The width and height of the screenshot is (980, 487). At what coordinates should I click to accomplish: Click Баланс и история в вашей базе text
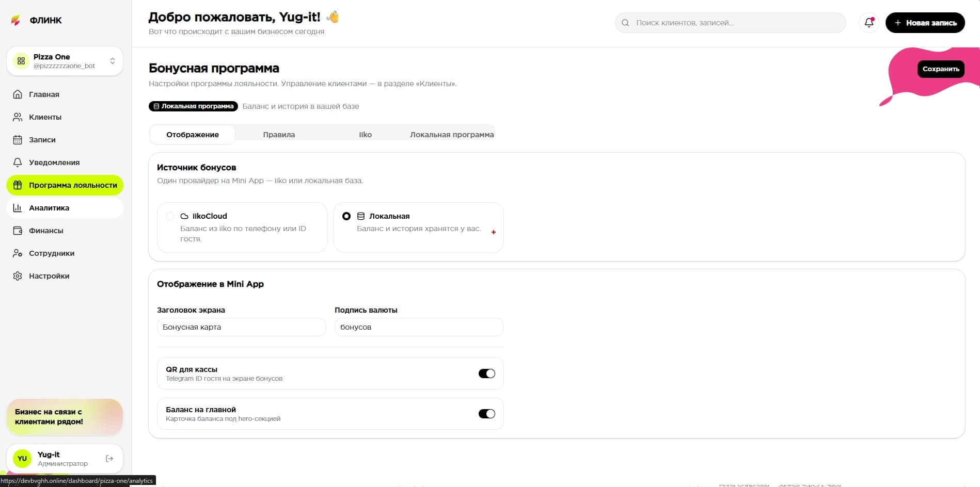(x=301, y=106)
